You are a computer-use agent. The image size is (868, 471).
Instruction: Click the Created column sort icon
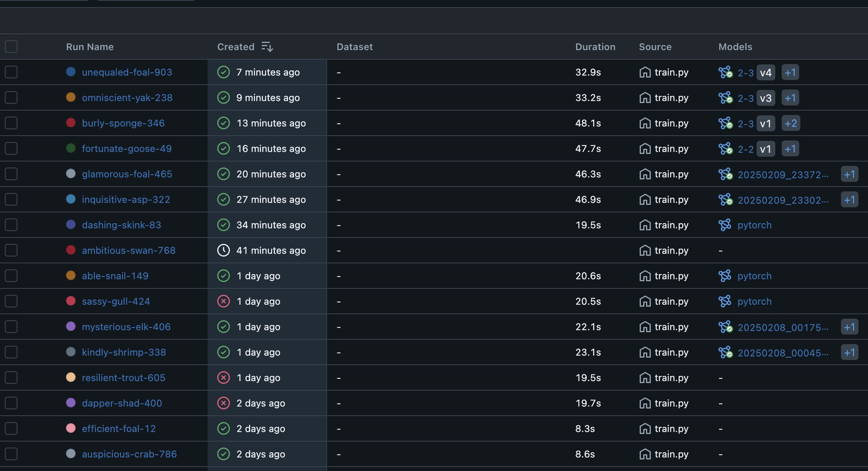click(x=267, y=47)
